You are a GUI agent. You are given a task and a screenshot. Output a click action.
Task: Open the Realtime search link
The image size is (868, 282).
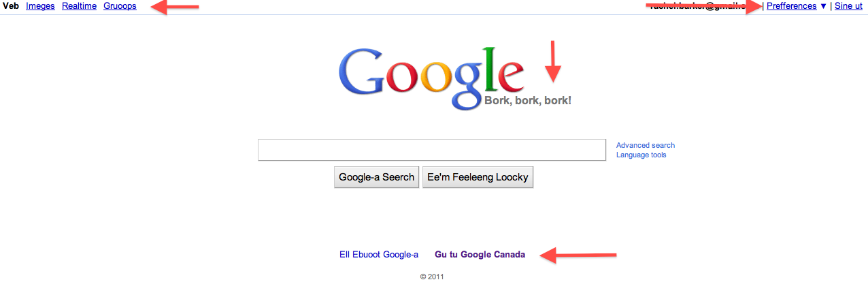[79, 6]
